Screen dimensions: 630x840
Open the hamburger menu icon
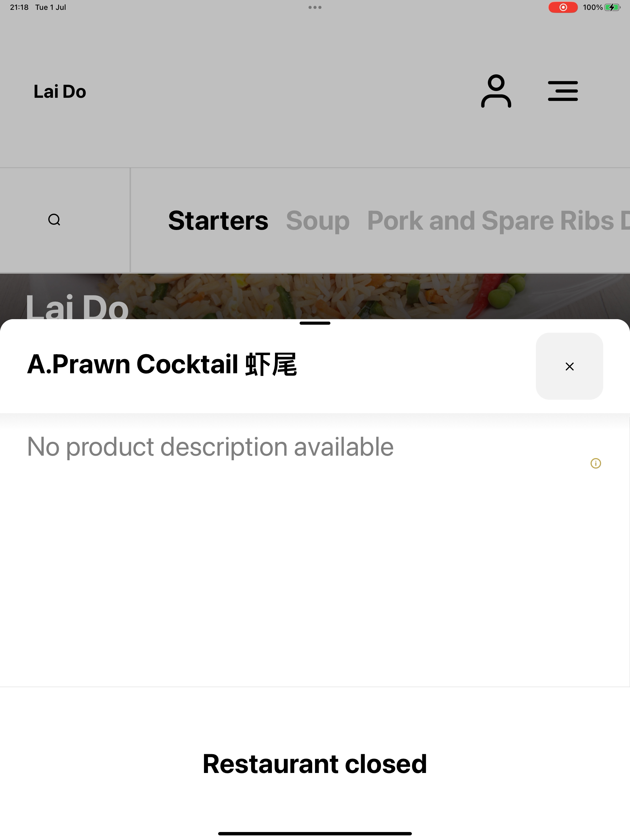click(563, 91)
